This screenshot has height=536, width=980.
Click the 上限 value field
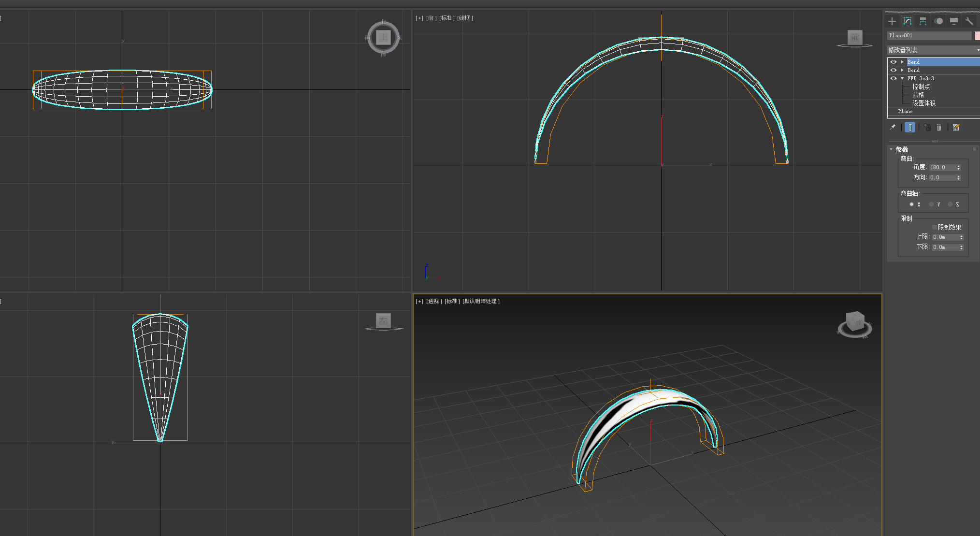pyautogui.click(x=945, y=237)
